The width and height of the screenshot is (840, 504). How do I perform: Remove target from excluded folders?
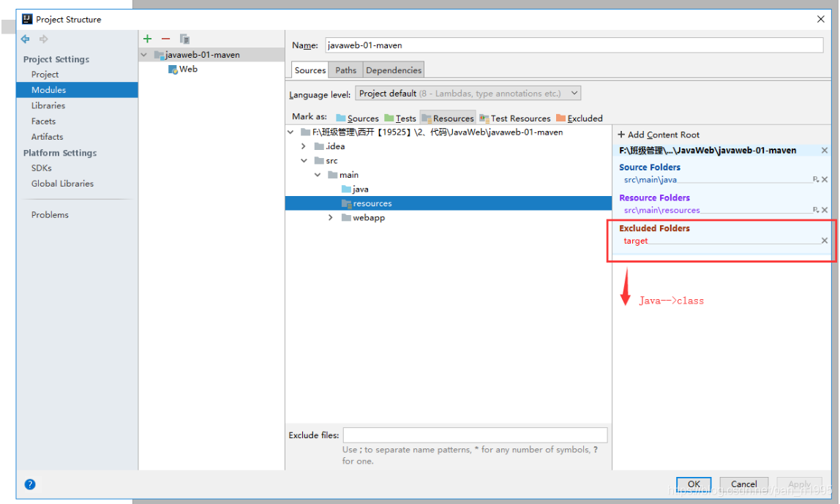click(x=825, y=241)
